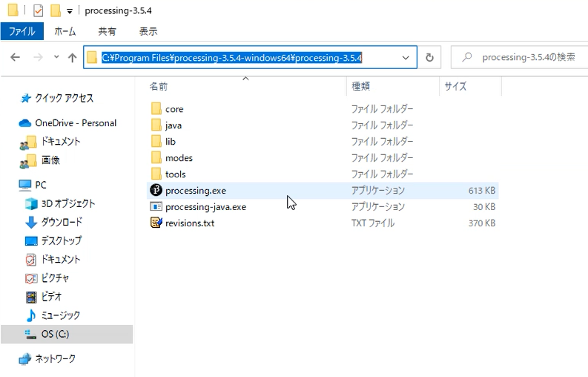Open the ファイル menu tab
Image resolution: width=588 pixels, height=377 pixels.
tap(22, 31)
